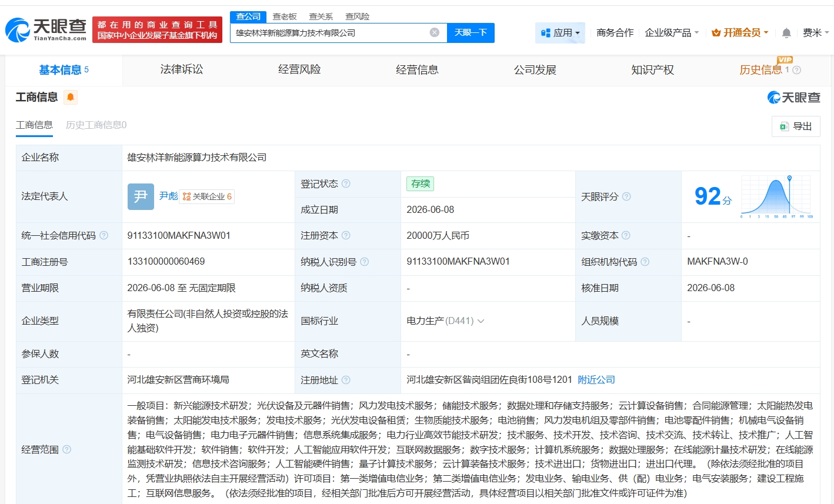
Task: Open notifications bell in header
Action: click(x=786, y=33)
